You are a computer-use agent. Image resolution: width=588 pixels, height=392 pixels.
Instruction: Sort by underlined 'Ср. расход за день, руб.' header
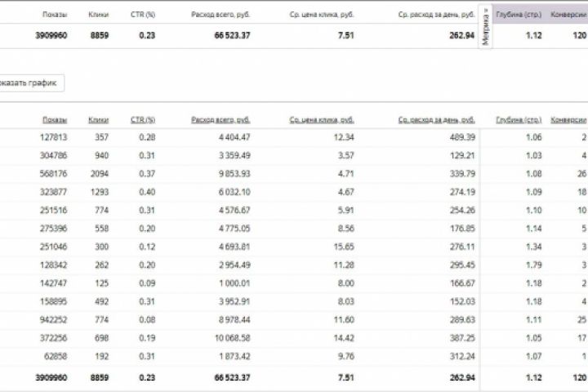(436, 120)
